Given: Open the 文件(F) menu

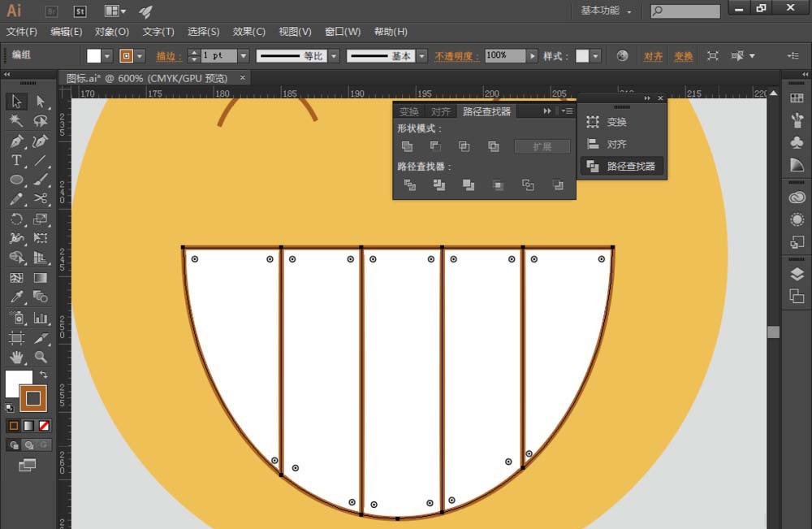Looking at the screenshot, I should (x=22, y=32).
